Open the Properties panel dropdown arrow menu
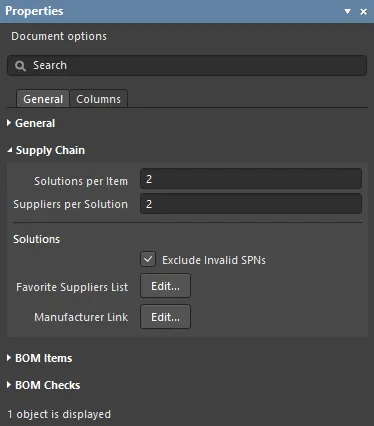This screenshot has height=426, width=374. [x=347, y=12]
